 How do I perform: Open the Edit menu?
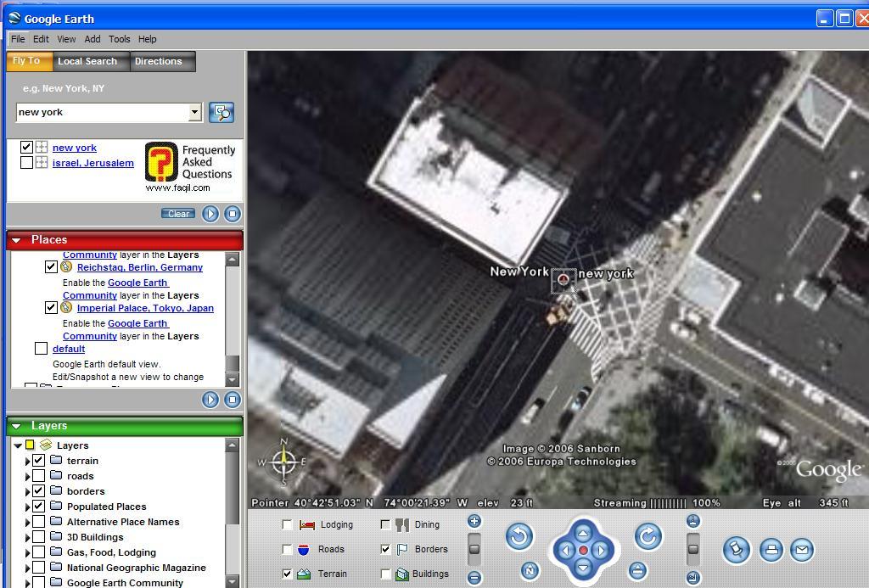pos(41,39)
